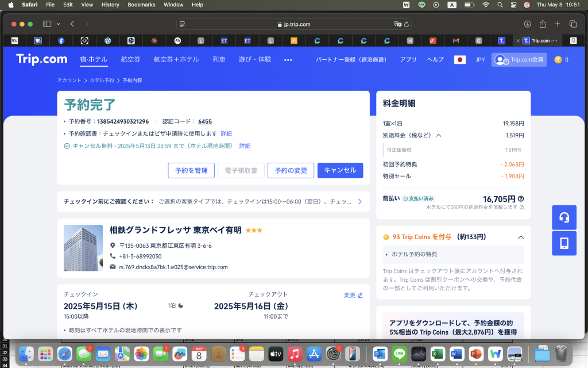The image size is (588, 368).
Task: Open the Bookmarks menu
Action: [x=141, y=5]
